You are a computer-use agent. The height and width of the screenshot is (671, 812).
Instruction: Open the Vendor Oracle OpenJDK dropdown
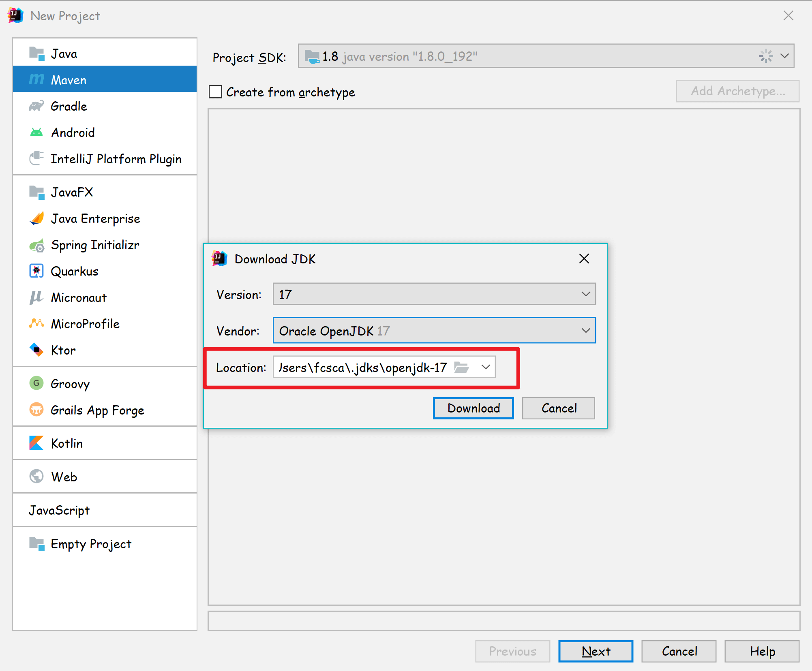pyautogui.click(x=585, y=331)
